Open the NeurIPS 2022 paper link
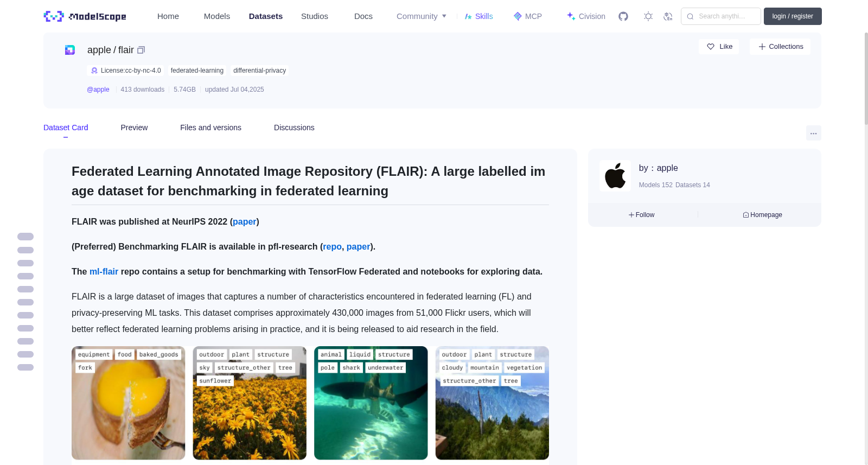868x465 pixels. [x=244, y=221]
